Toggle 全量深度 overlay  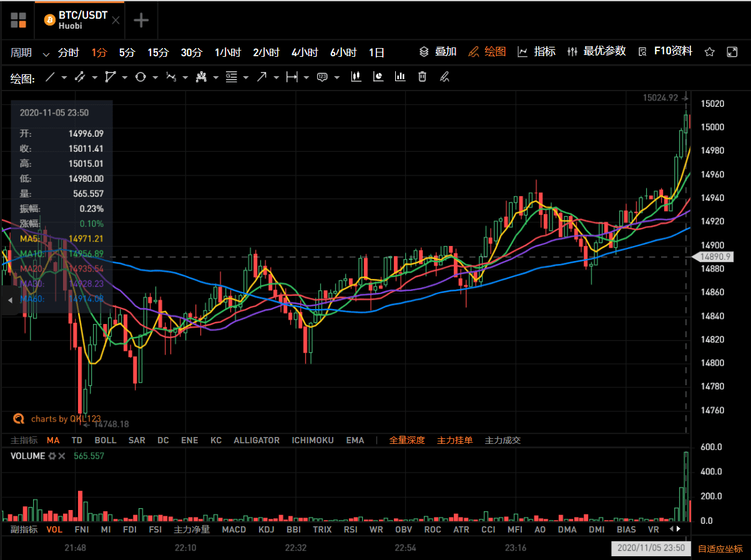click(x=407, y=440)
